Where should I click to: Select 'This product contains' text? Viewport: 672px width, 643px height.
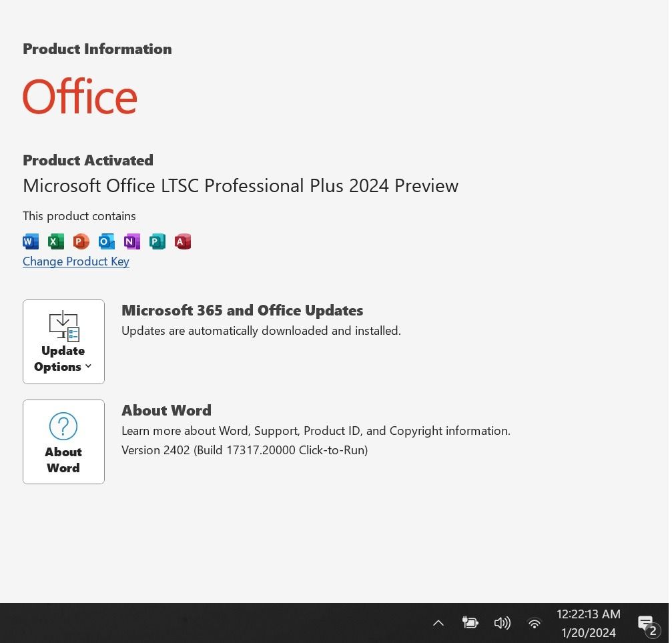(x=79, y=216)
